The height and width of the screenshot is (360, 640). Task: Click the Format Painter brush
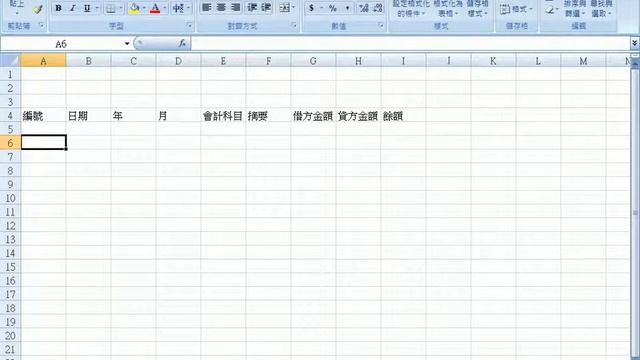(x=38, y=9)
